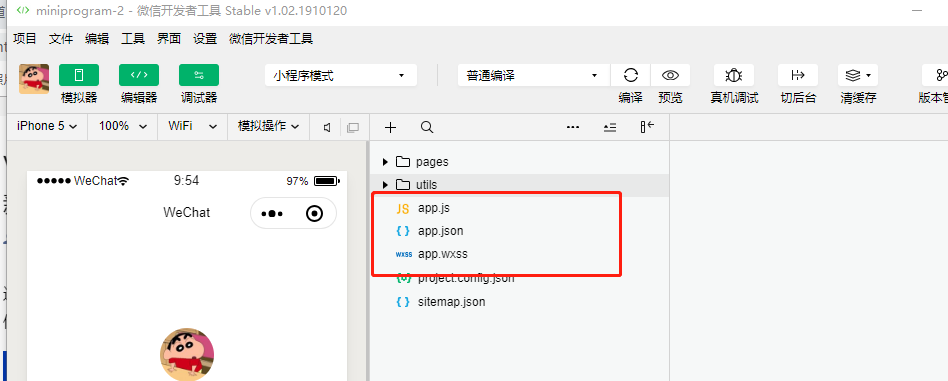Viewport: 948px width, 381px height.
Task: Open the 微信开发者工具 menu
Action: pos(271,39)
